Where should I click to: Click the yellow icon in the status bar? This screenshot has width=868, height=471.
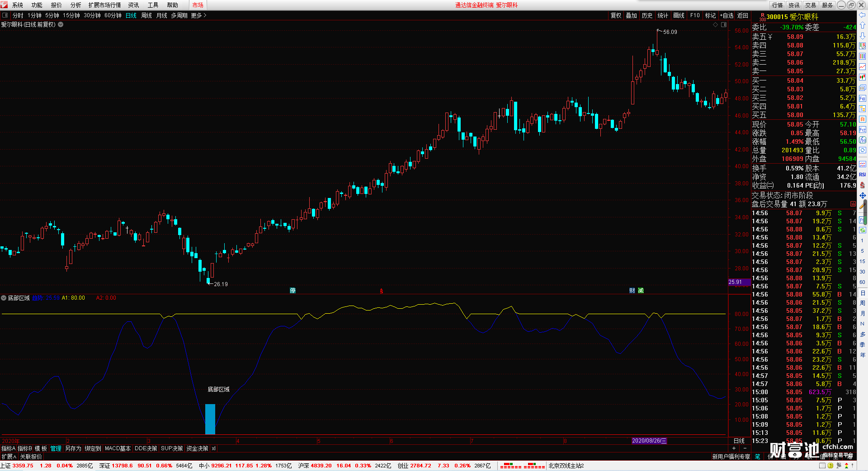pos(830,466)
